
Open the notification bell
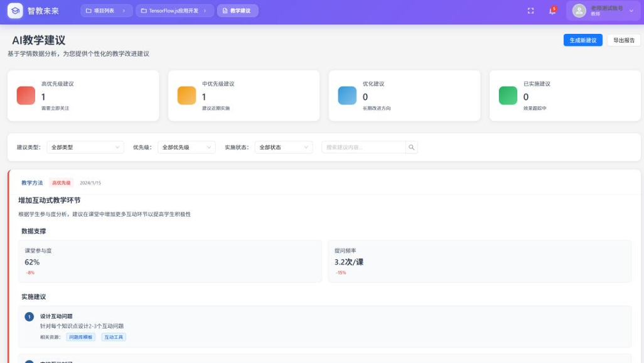click(552, 11)
